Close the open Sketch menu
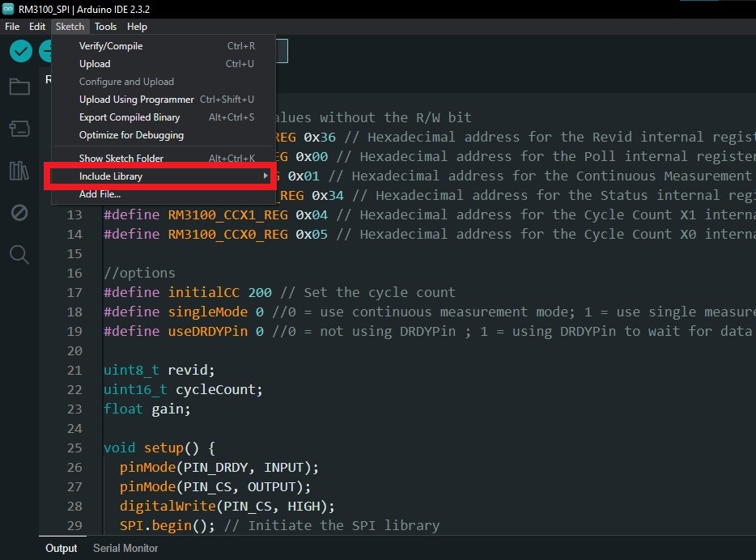 (x=70, y=27)
